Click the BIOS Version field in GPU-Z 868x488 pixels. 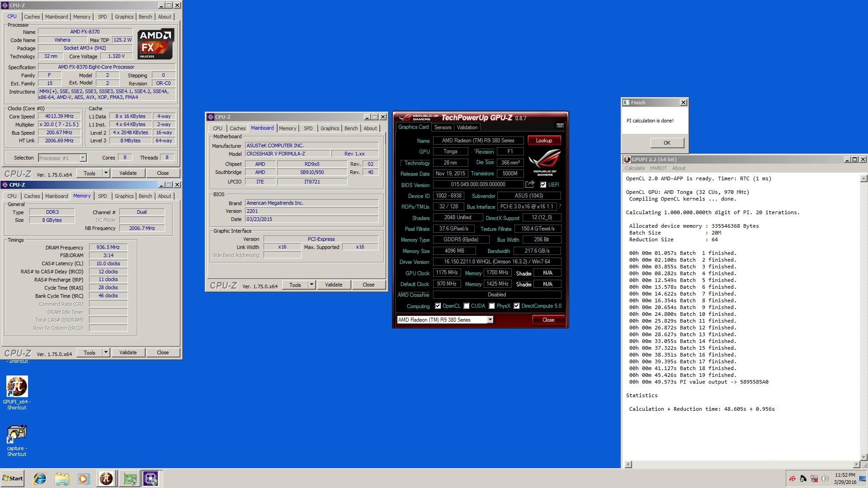(x=478, y=184)
